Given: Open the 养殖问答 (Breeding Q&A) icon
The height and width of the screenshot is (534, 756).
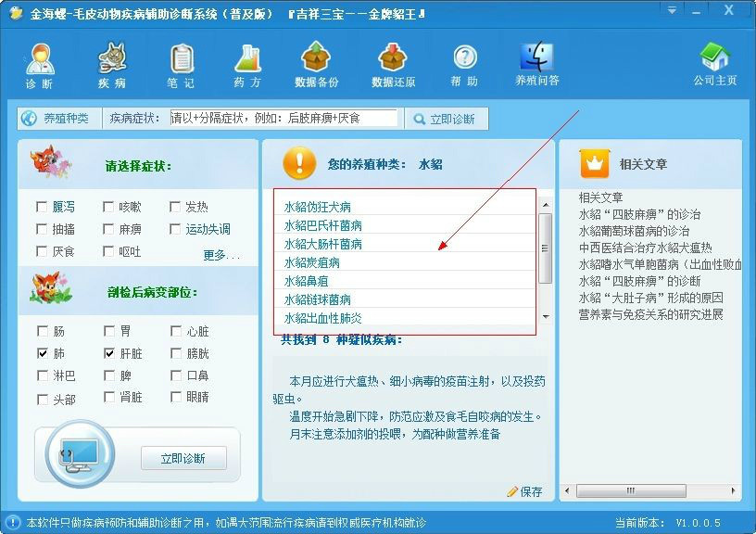Looking at the screenshot, I should tap(537, 63).
